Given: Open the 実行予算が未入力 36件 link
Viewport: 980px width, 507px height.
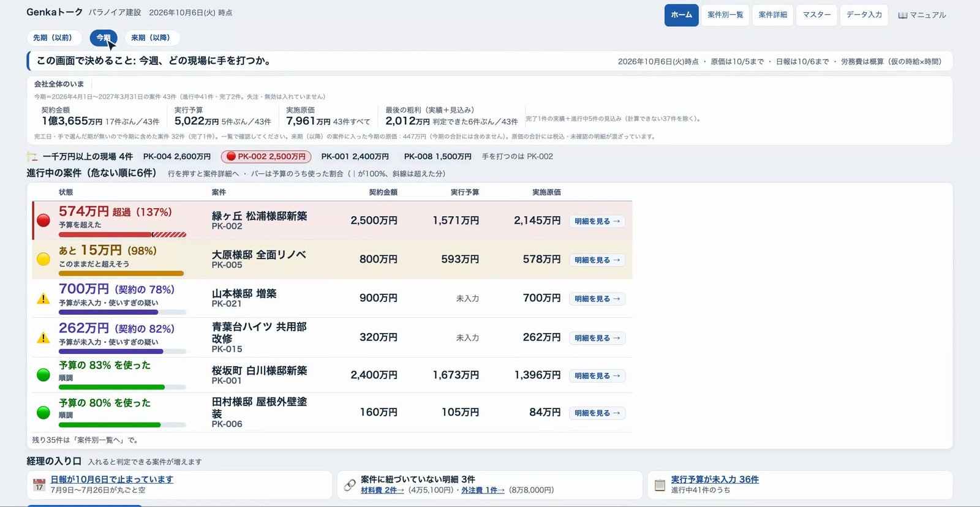Looking at the screenshot, I should click(x=715, y=479).
